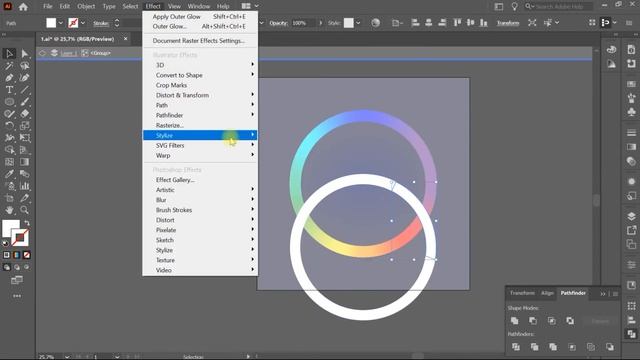Viewport: 640px width, 360px height.
Task: Click the Home icon
Action: [x=23, y=7]
